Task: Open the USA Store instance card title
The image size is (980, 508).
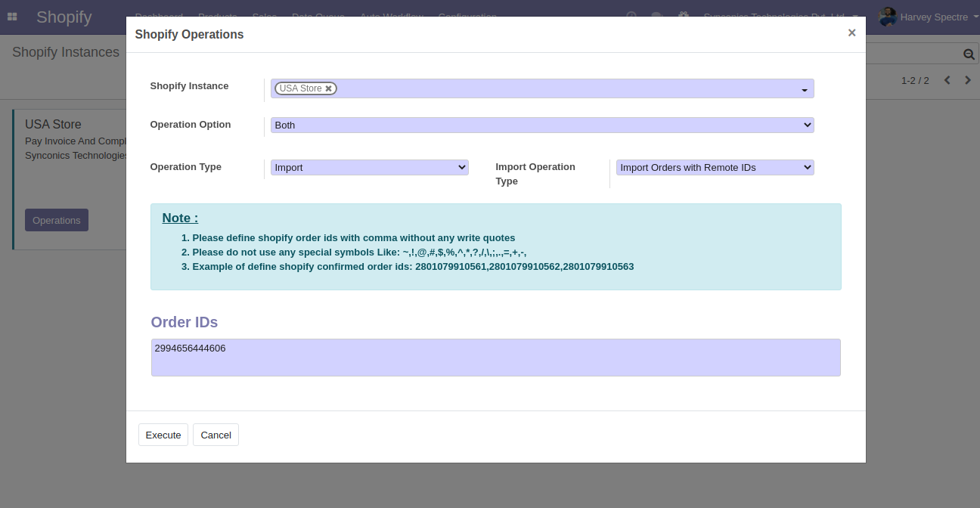Action: (x=53, y=125)
